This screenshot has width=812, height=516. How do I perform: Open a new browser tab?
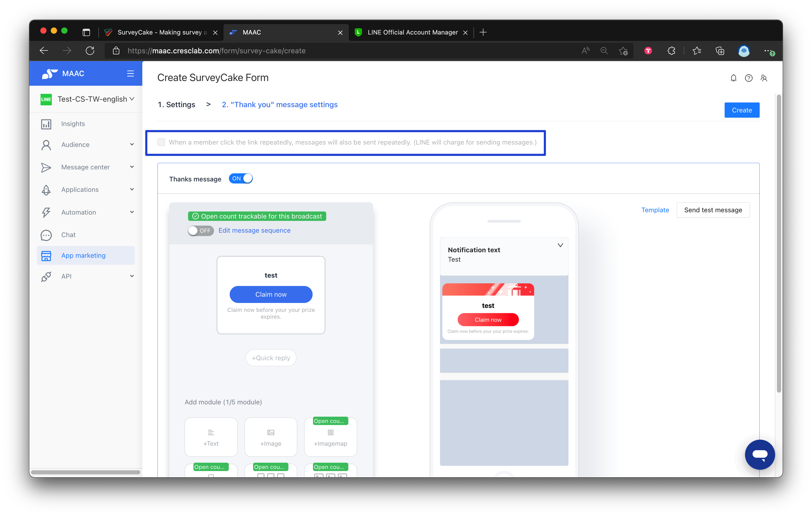(x=483, y=32)
